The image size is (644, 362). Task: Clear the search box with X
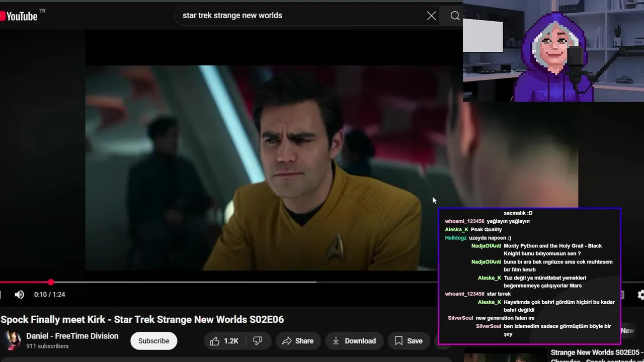point(431,16)
